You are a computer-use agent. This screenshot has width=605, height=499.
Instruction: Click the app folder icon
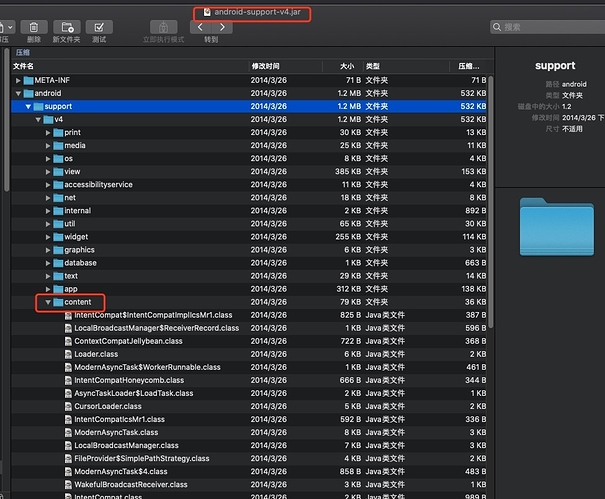pyautogui.click(x=58, y=289)
